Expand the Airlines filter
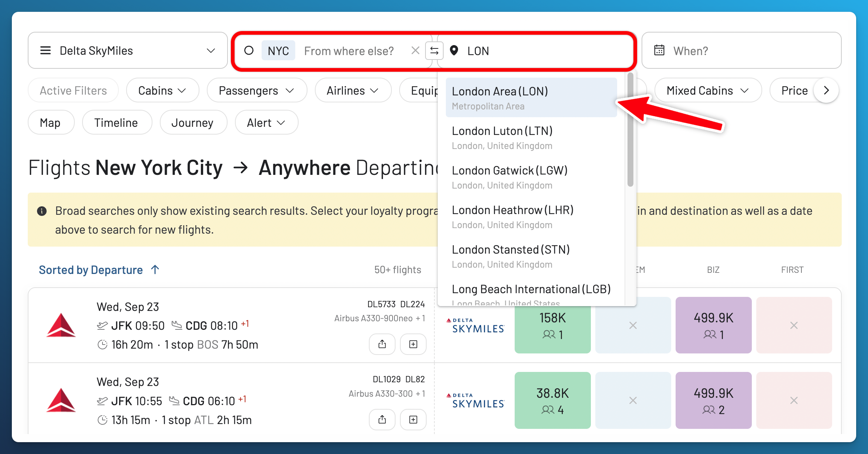 click(353, 90)
